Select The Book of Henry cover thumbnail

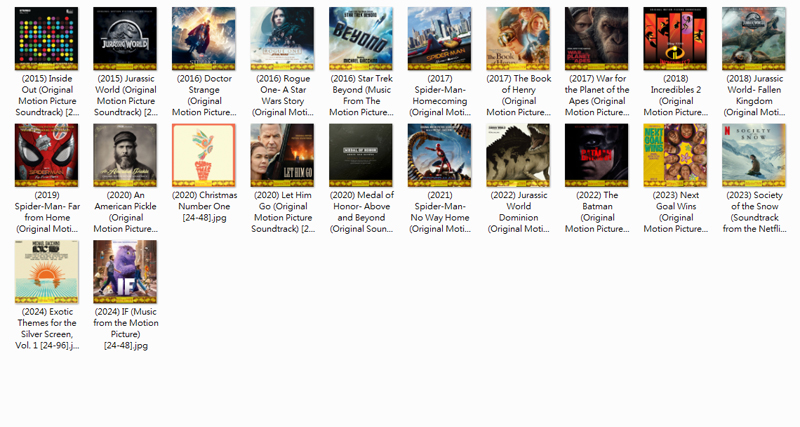click(518, 39)
